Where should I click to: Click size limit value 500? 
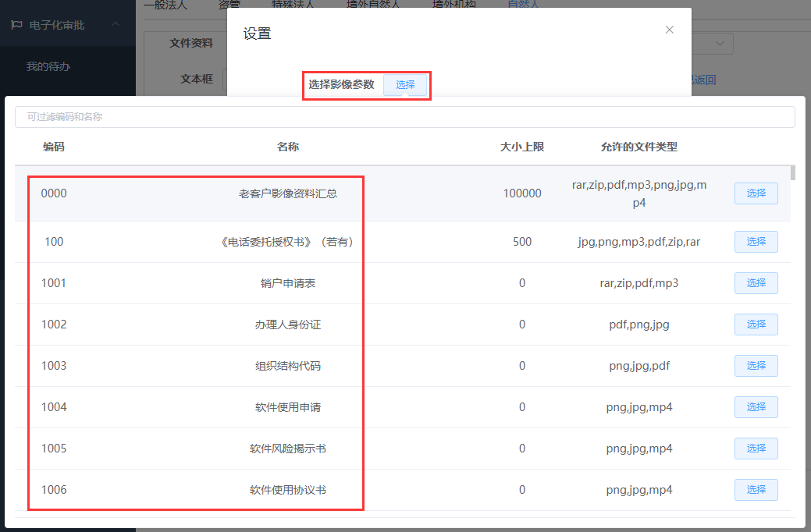pos(522,242)
